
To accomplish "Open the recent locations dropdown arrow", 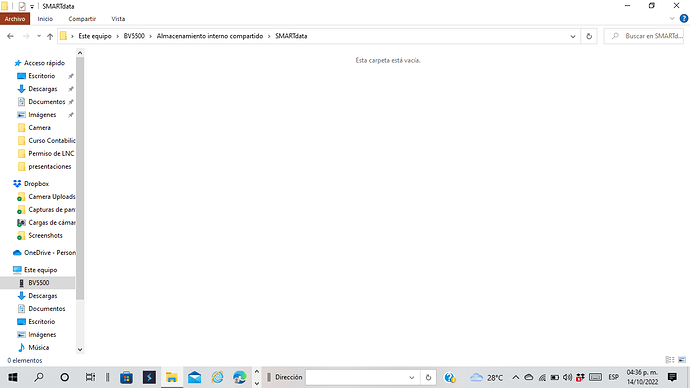I will pos(39,36).
